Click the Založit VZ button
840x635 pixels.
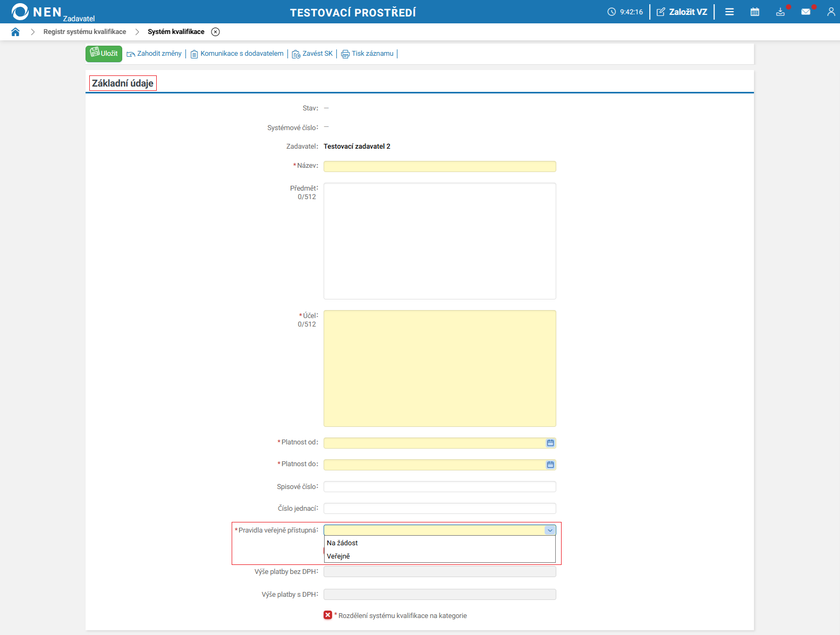pos(682,12)
